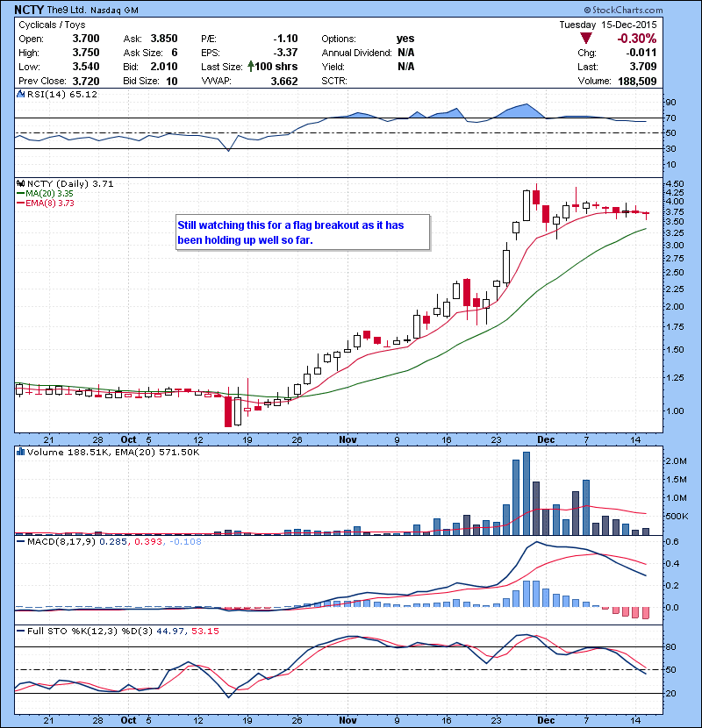The width and height of the screenshot is (702, 728).
Task: Click the EPS value -3.37
Action: 285,53
